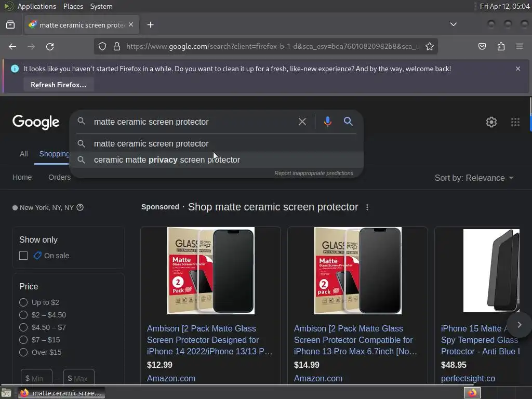This screenshot has height=399, width=532.
Task: Reload the current page
Action: point(50,46)
